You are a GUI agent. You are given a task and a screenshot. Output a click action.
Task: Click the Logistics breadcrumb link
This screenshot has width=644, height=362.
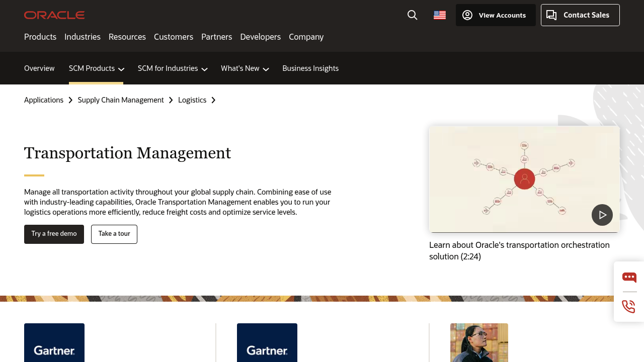192,100
